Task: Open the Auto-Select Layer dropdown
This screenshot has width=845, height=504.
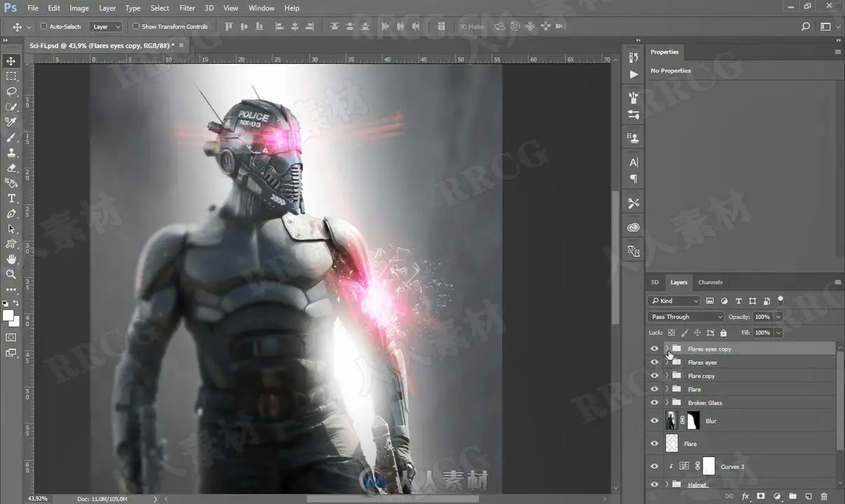Action: tap(106, 27)
